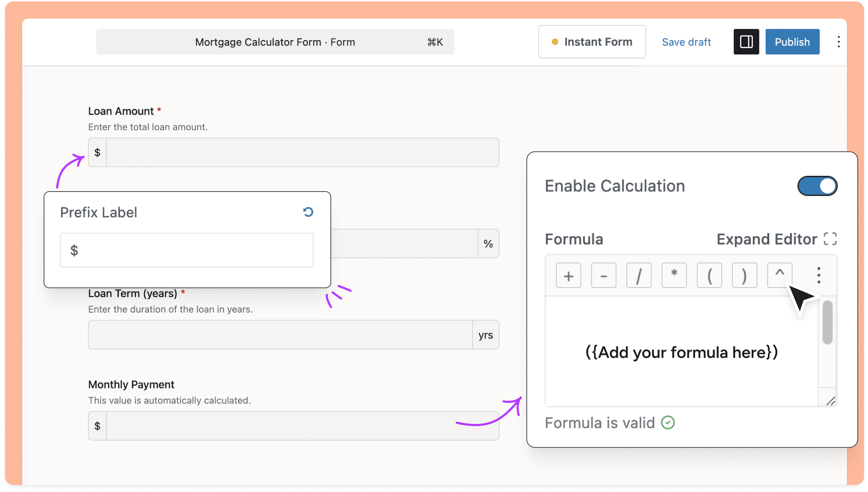This screenshot has width=868, height=492.
Task: Insert the multiplication asterisk operator
Action: point(674,275)
